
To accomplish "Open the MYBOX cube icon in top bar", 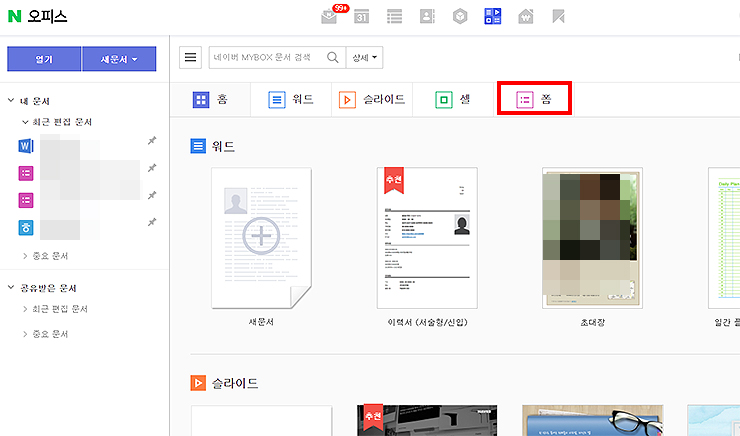I will tap(460, 17).
